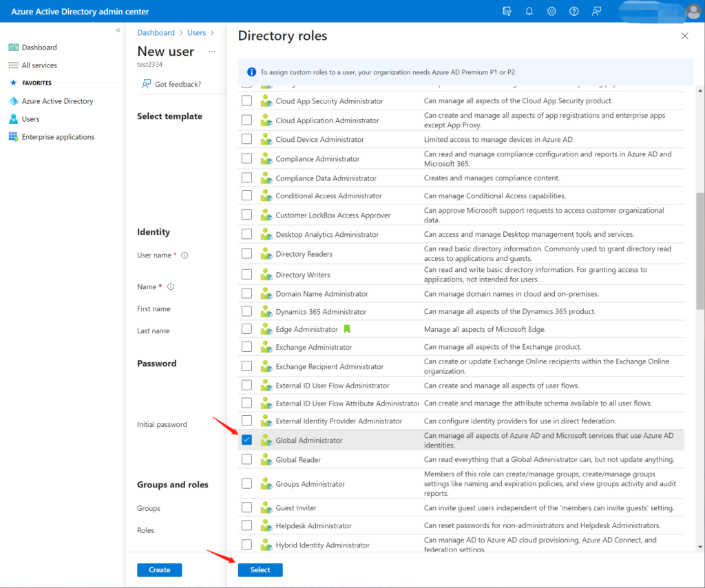705x588 pixels.
Task: Click the Dashboard icon in the sidebar
Action: point(14,48)
